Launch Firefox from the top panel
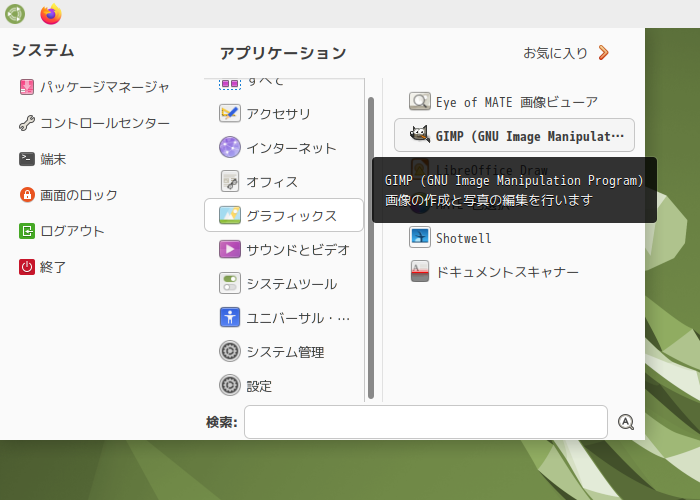 tap(51, 14)
